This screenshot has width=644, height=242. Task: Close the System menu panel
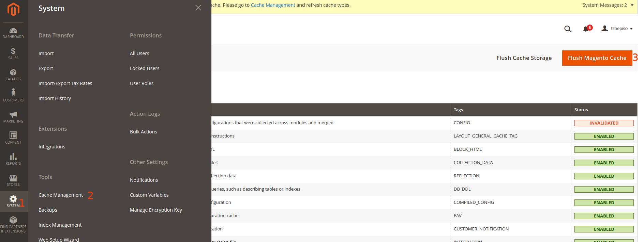[198, 8]
